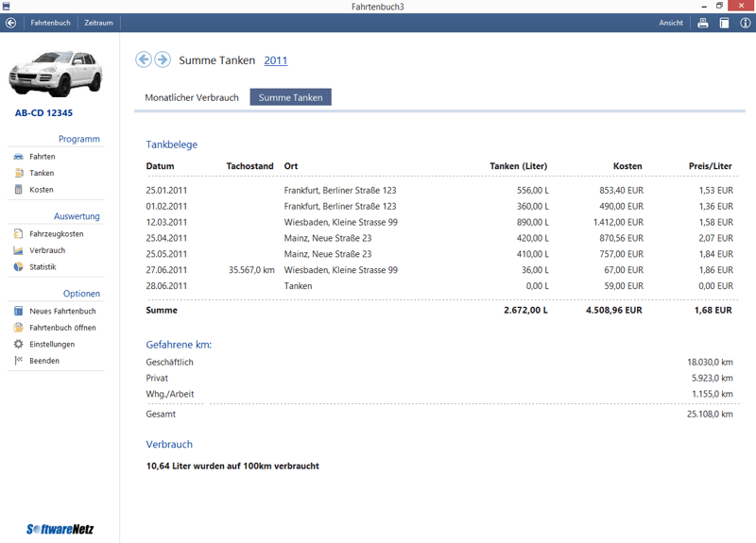Select Fahrtenbuch öffnen in the sidebar
This screenshot has width=756, height=543.
tap(61, 328)
